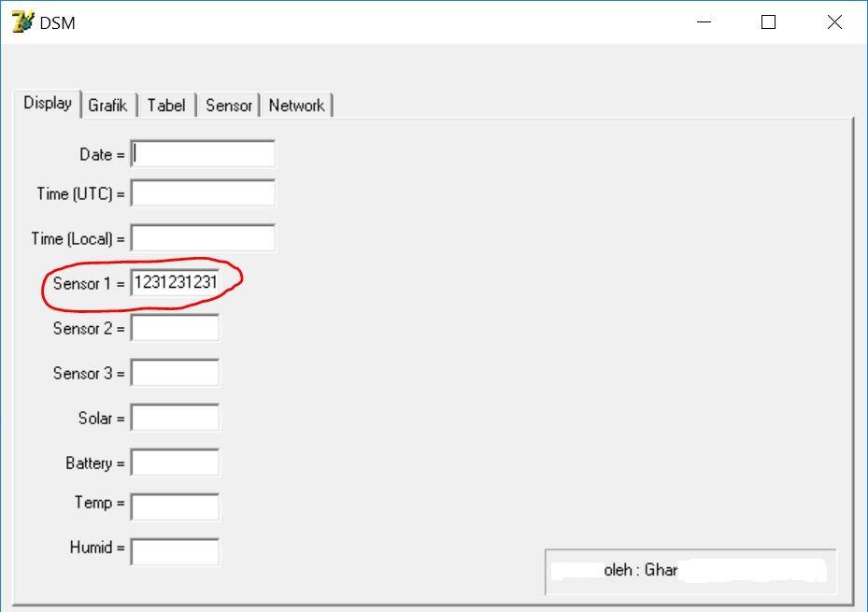This screenshot has width=868, height=612.
Task: Click the 'Humid =' label
Action: point(97,548)
